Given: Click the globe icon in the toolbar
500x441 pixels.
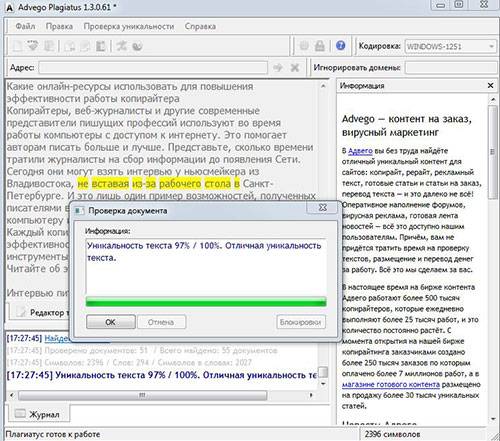Looking at the screenshot, I should pos(137,46).
